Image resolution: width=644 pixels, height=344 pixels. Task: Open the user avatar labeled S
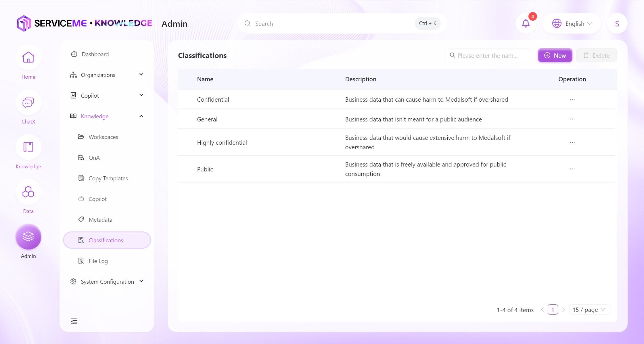point(617,24)
